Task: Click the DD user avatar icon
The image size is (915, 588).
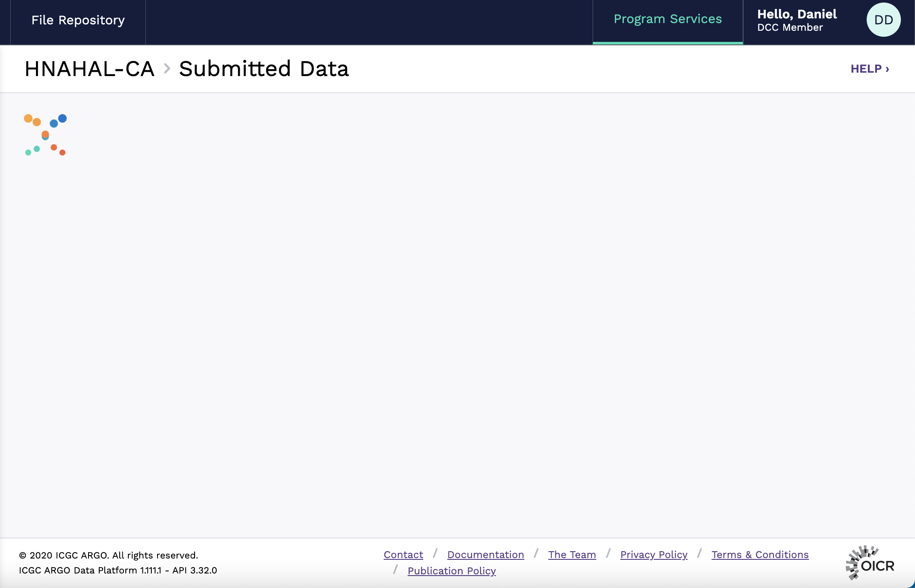Action: click(x=883, y=19)
